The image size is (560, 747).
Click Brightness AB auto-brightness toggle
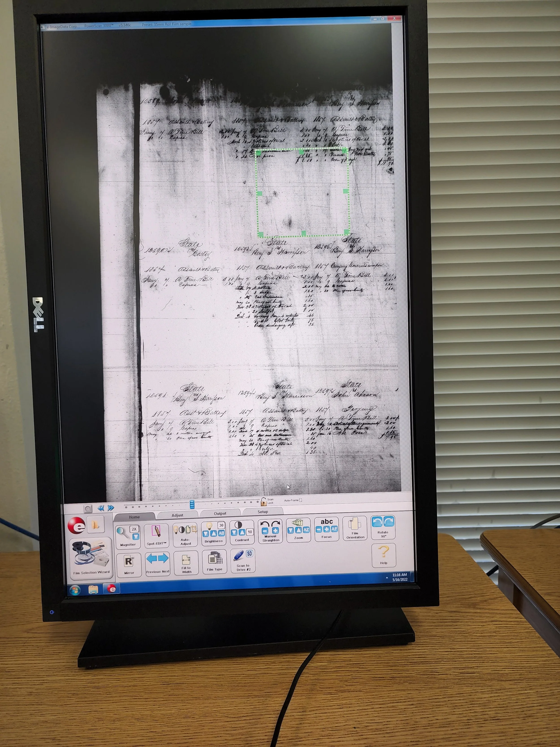pos(222,533)
